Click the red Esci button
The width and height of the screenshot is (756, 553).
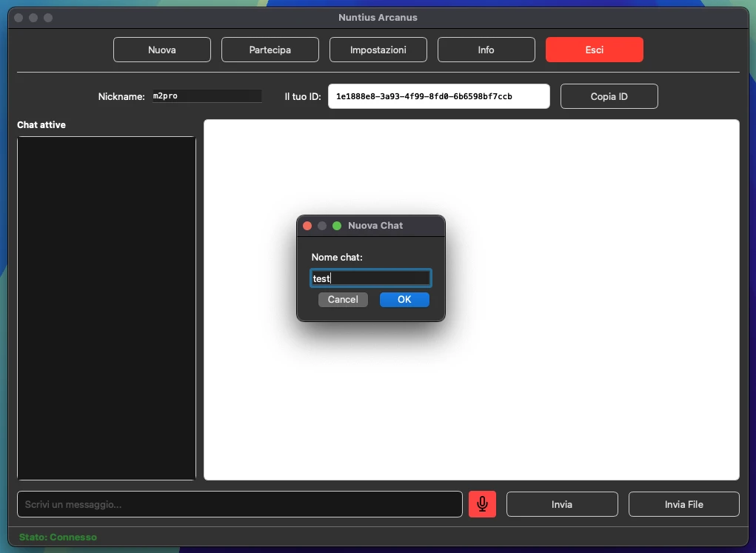(594, 50)
